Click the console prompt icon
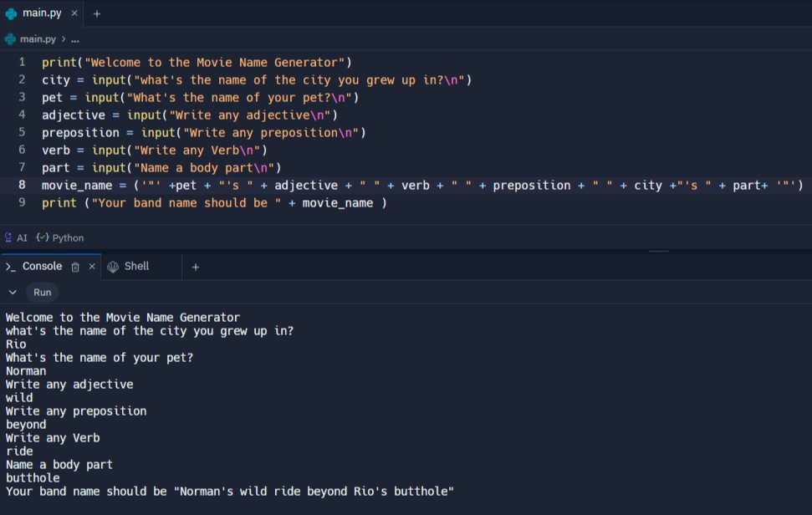Viewport: 812px width, 515px height. pyautogui.click(x=10, y=267)
